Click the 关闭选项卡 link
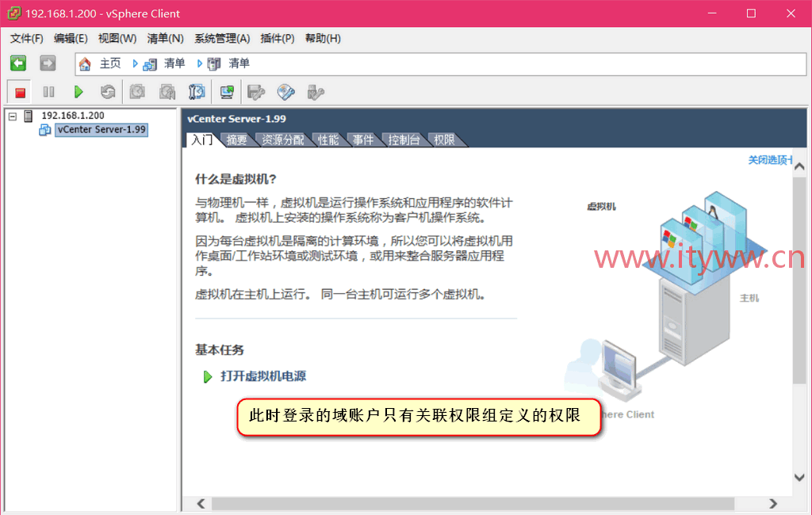This screenshot has width=812, height=515. point(770,160)
